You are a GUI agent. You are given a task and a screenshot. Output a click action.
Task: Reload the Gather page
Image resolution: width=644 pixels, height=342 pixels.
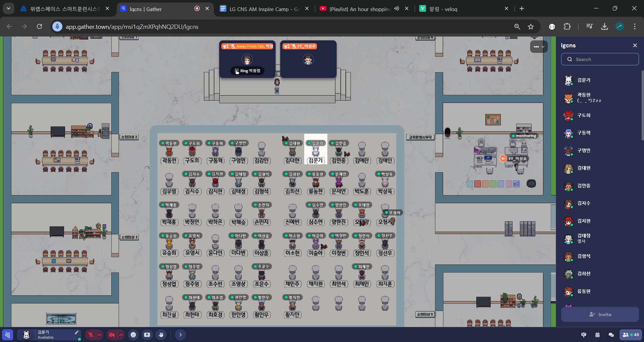tap(39, 26)
